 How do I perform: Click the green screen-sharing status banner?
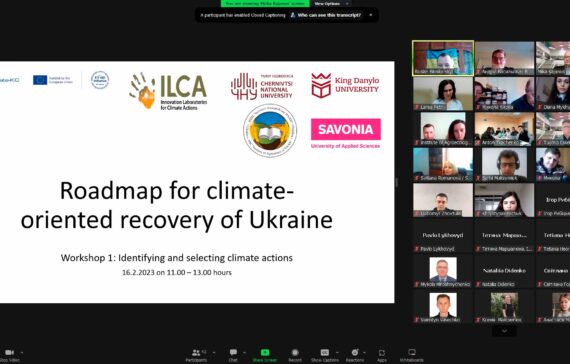point(265,4)
